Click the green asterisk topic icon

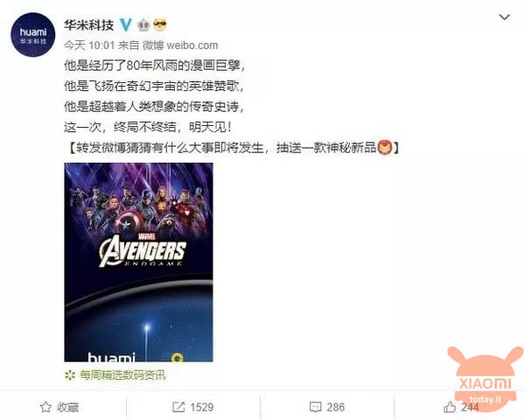[70, 375]
